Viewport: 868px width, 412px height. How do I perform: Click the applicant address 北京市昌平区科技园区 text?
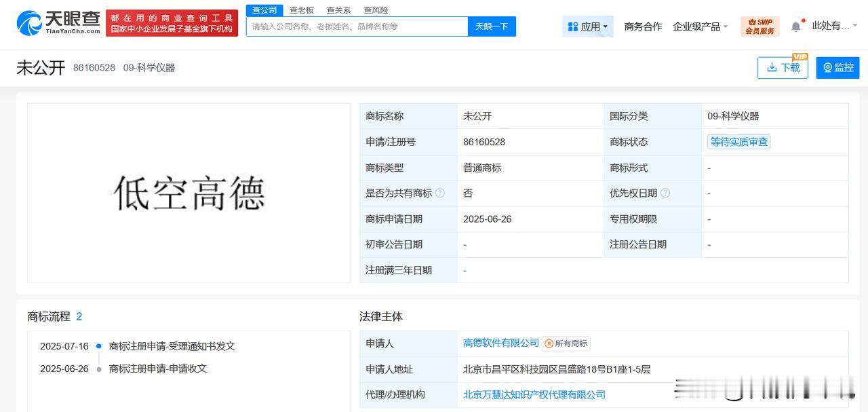point(557,369)
